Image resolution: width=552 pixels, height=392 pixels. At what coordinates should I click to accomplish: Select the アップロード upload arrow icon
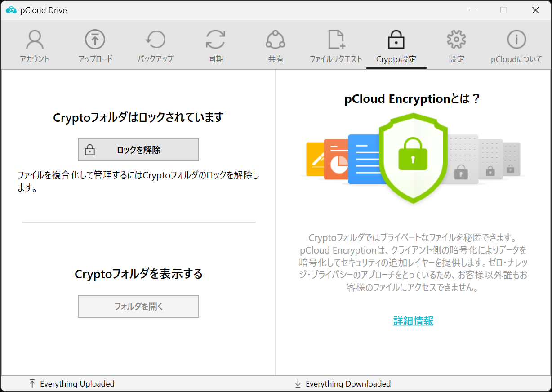point(95,40)
